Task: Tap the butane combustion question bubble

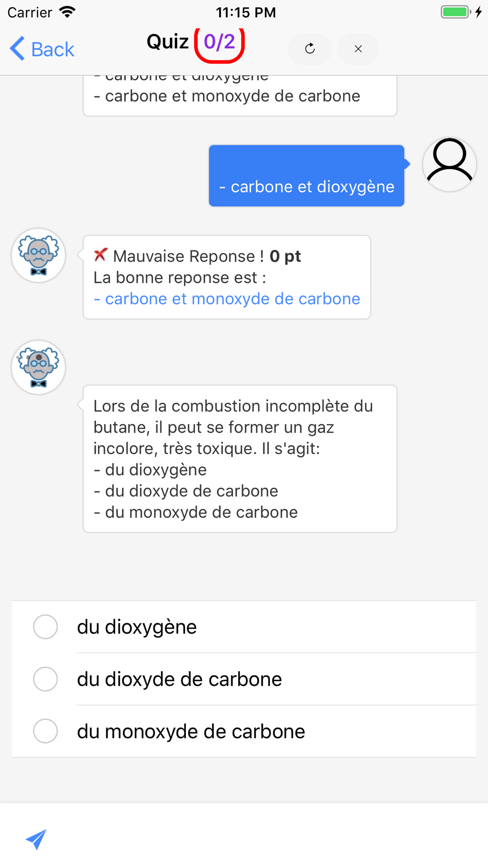Action: [240, 458]
